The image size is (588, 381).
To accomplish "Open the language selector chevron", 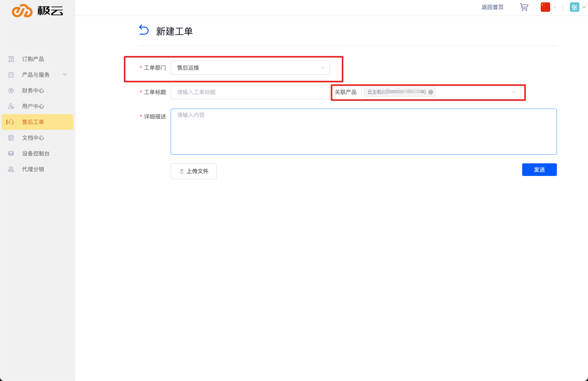I will tap(555, 7).
